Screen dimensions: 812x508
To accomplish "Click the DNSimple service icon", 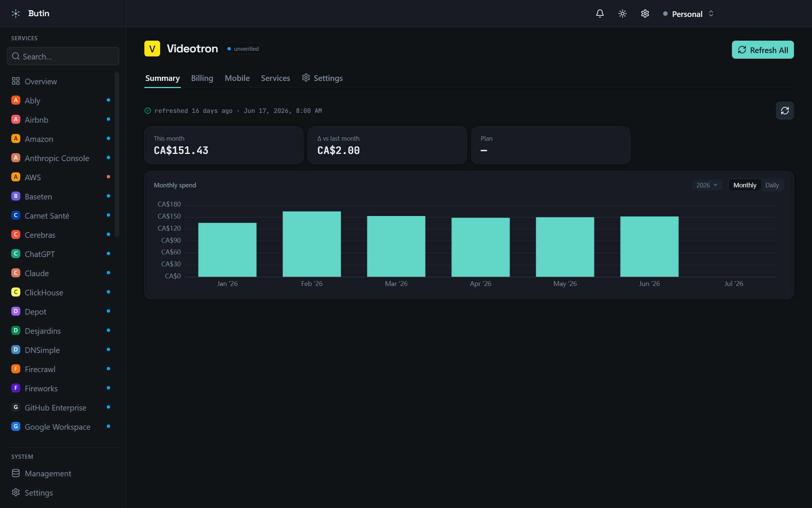I will coord(16,350).
